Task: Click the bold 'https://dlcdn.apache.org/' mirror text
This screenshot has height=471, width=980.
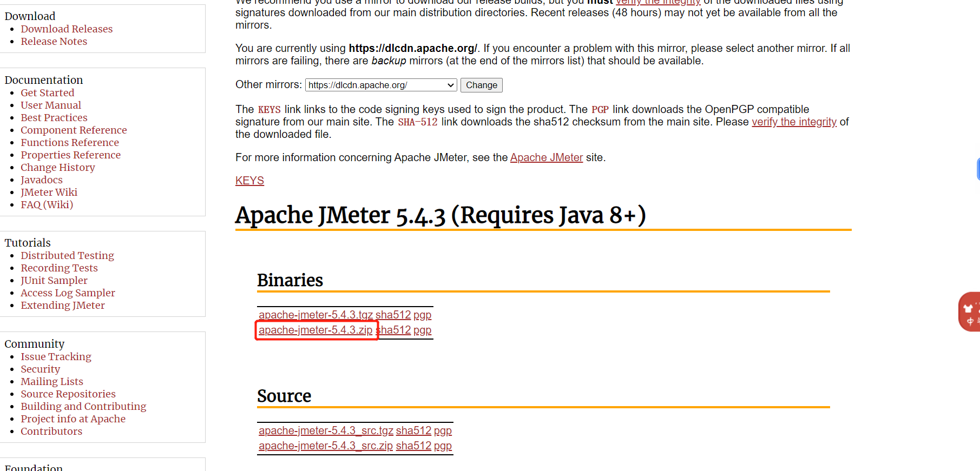Action: (413, 48)
